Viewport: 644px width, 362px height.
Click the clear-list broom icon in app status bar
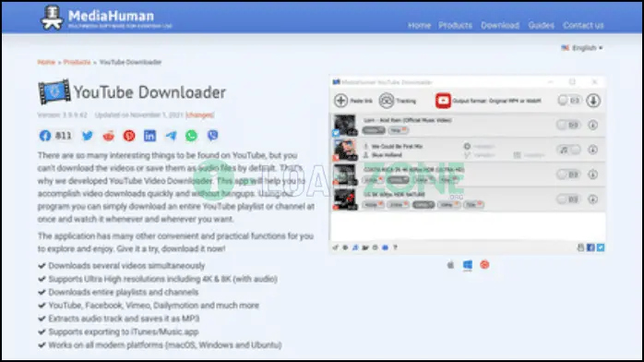click(x=336, y=247)
